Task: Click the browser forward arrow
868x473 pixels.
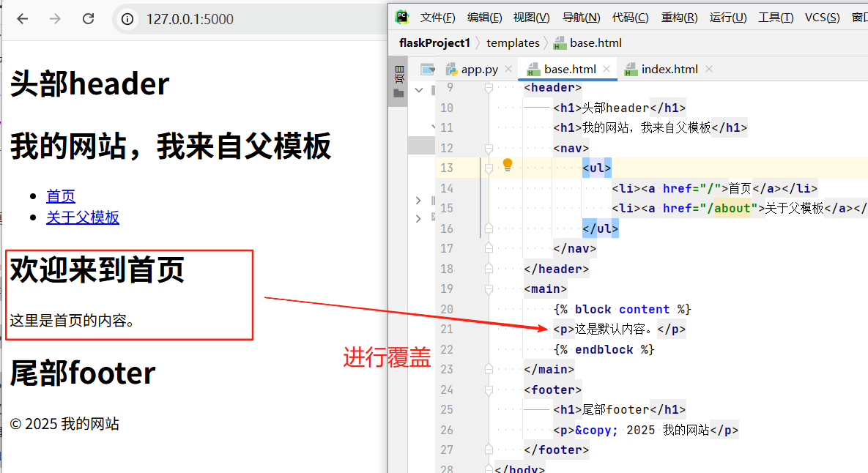Action: (55, 19)
